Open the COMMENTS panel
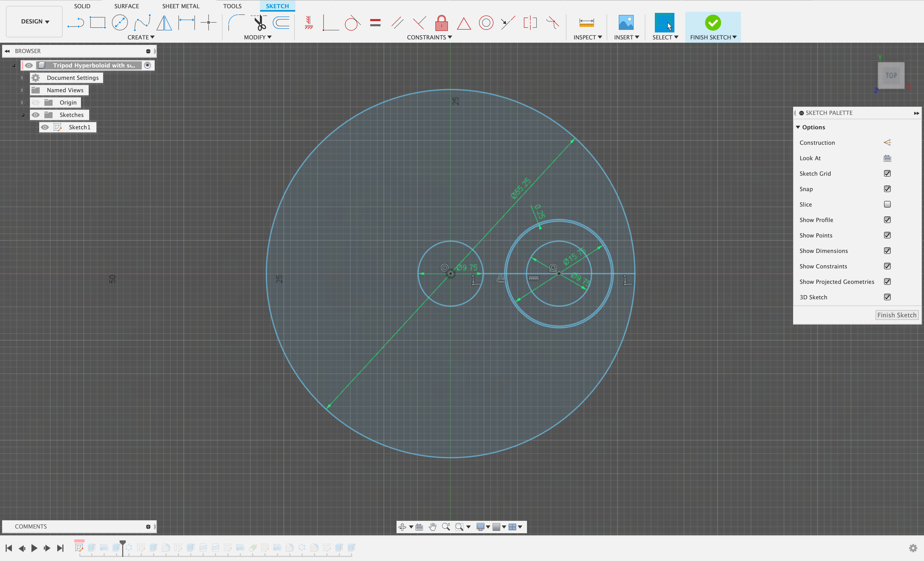This screenshot has height=561, width=924. point(31,526)
